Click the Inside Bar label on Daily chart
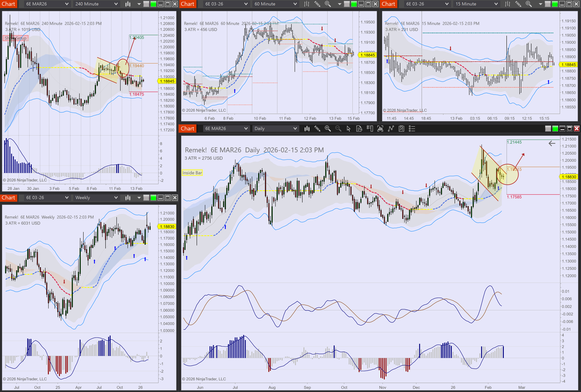Image resolution: width=581 pixels, height=392 pixels. point(192,173)
